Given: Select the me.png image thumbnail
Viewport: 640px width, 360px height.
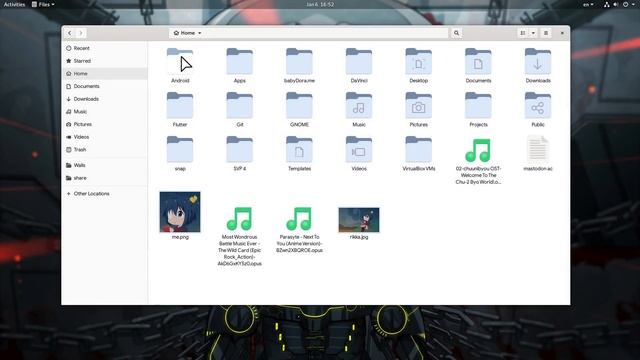Looking at the screenshot, I should coord(180,212).
